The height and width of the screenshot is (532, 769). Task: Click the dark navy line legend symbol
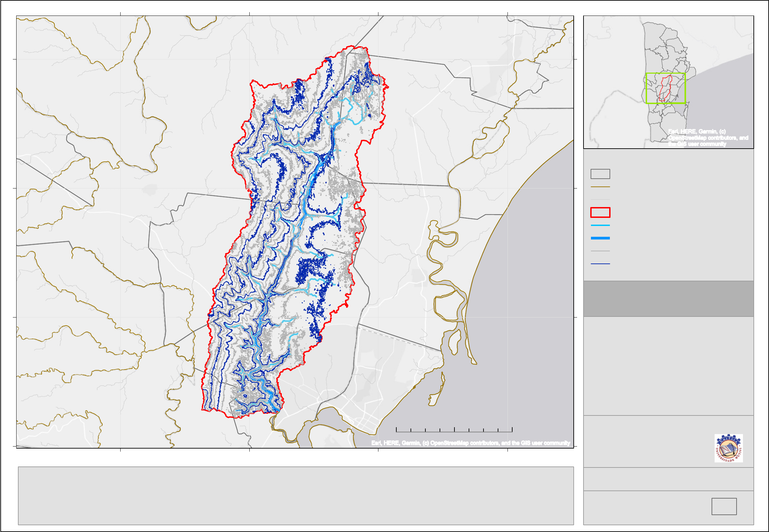tap(600, 264)
